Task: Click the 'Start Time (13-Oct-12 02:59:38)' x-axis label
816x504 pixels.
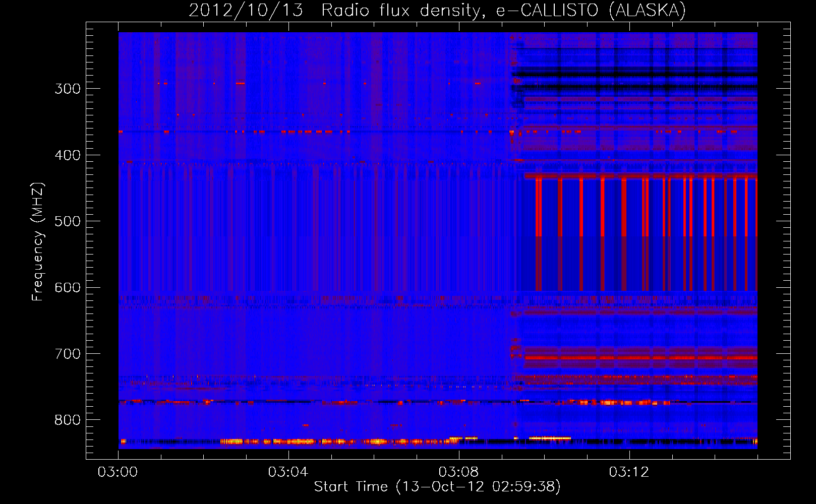Action: 437,486
